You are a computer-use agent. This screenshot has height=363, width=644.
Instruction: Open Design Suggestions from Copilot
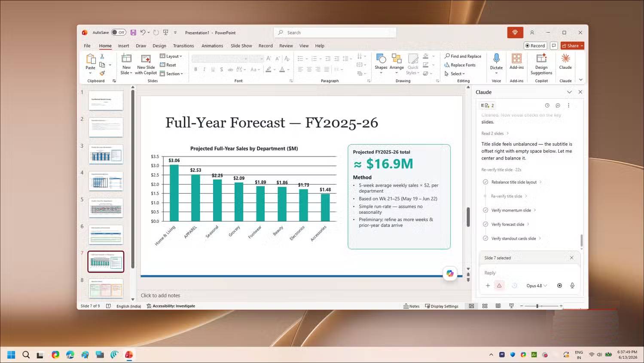click(541, 64)
